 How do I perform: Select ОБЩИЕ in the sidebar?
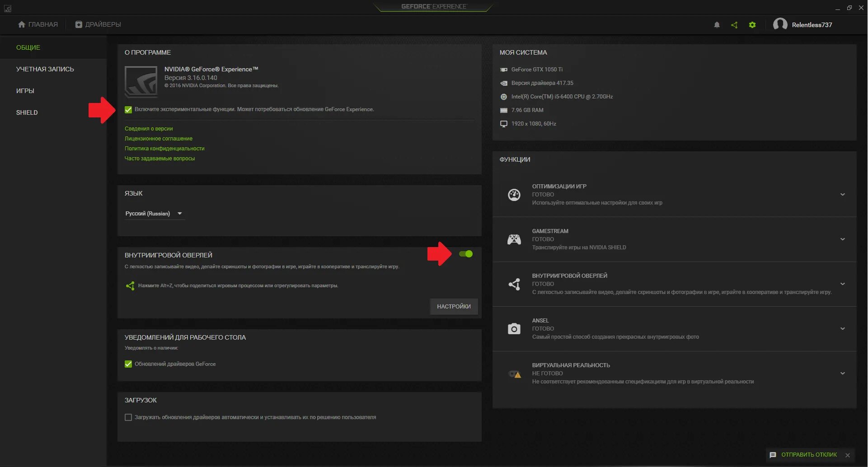53,47
